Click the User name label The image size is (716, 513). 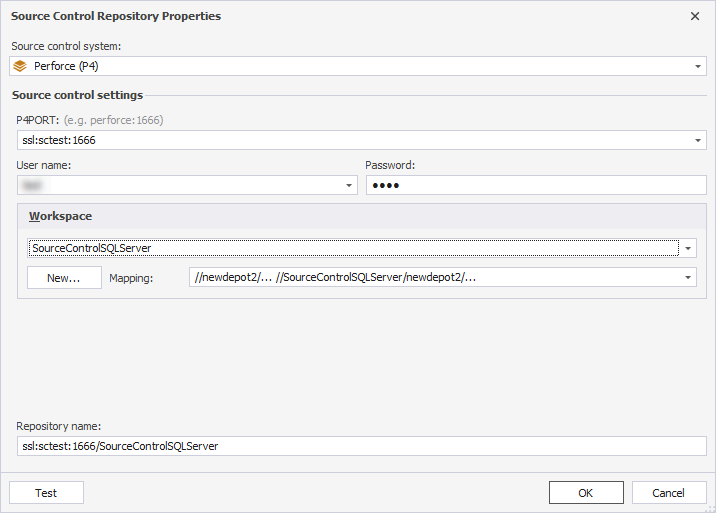[44, 165]
